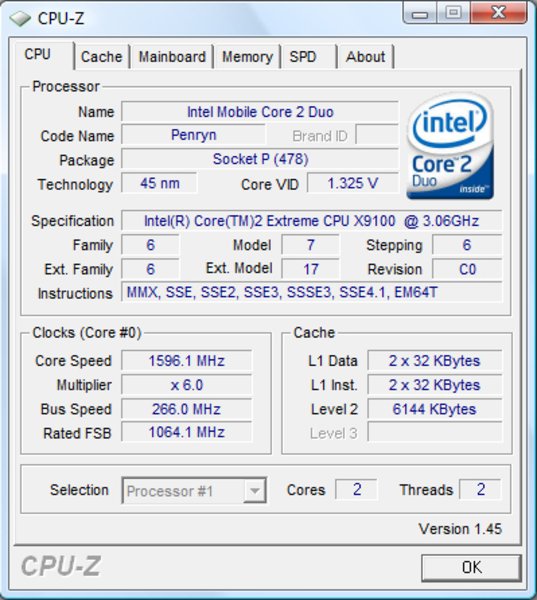Click the Core Speed value field
Image resolution: width=537 pixels, height=600 pixels.
tap(187, 360)
